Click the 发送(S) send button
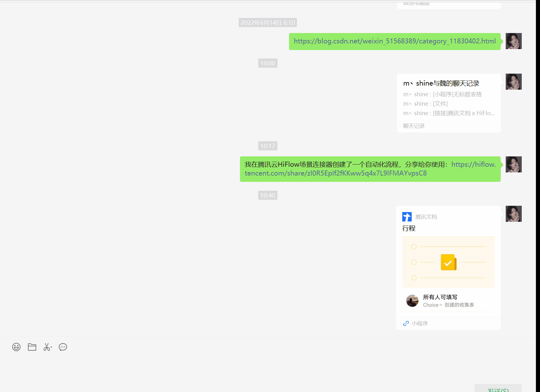 [x=498, y=388]
